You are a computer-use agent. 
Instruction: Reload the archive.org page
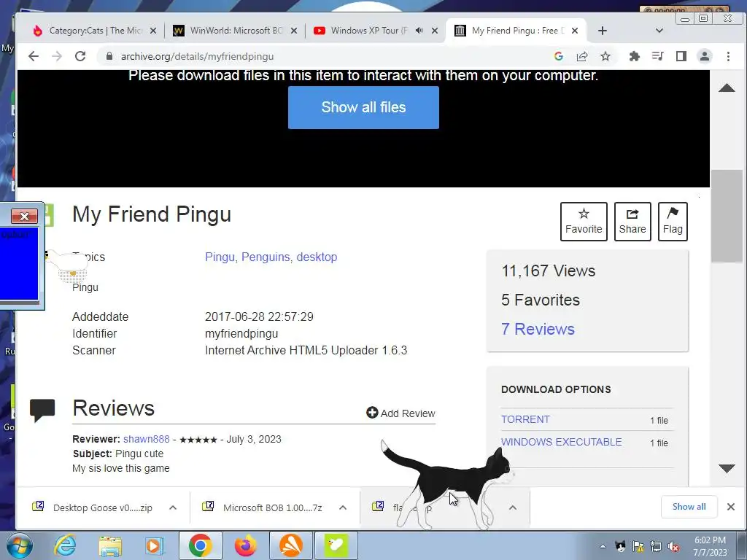point(80,56)
